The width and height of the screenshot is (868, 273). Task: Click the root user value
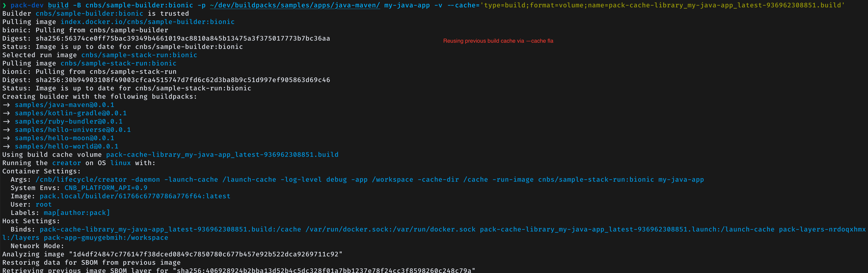point(44,205)
